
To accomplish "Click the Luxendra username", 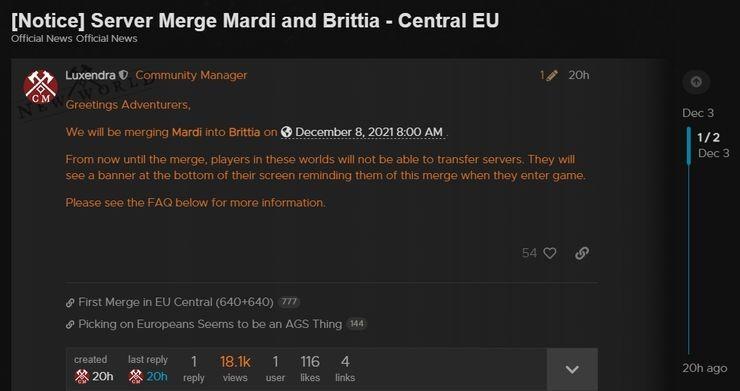I will [x=90, y=75].
